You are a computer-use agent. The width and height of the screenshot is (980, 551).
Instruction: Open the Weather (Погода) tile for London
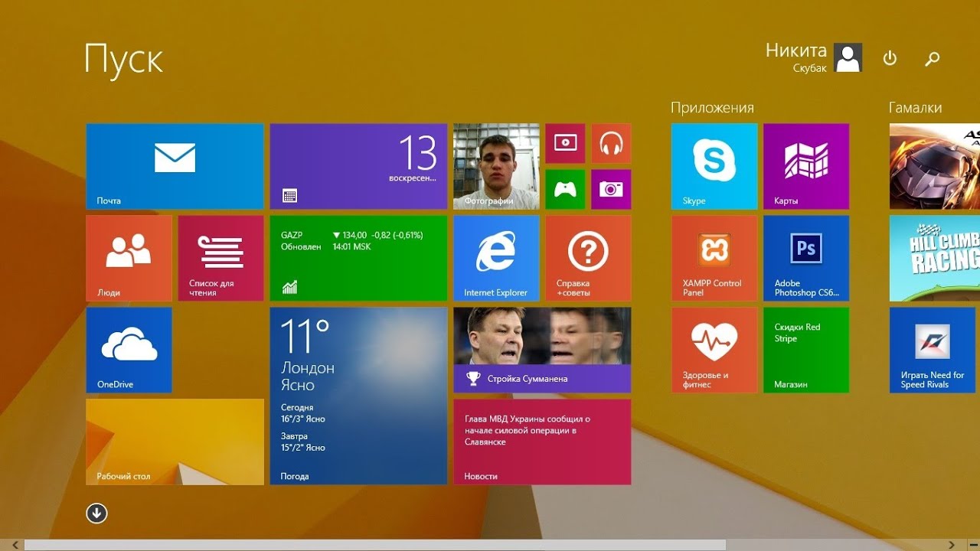pos(358,396)
